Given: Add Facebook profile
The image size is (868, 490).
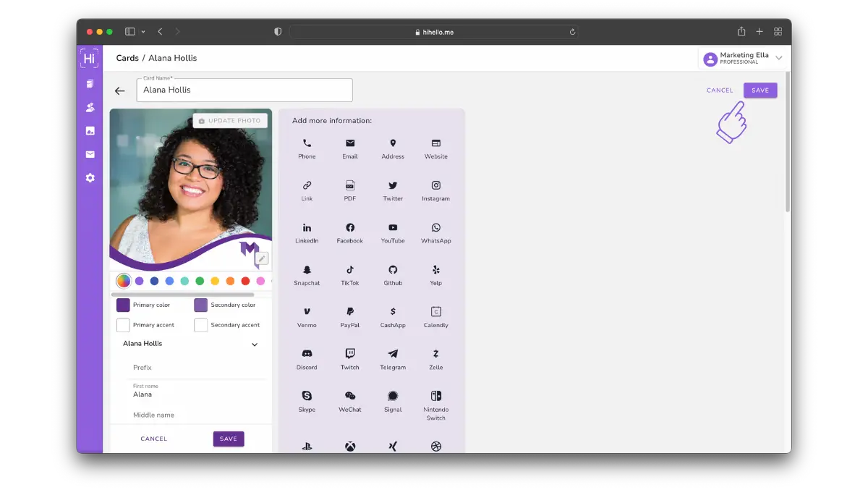Looking at the screenshot, I should click(x=350, y=233).
